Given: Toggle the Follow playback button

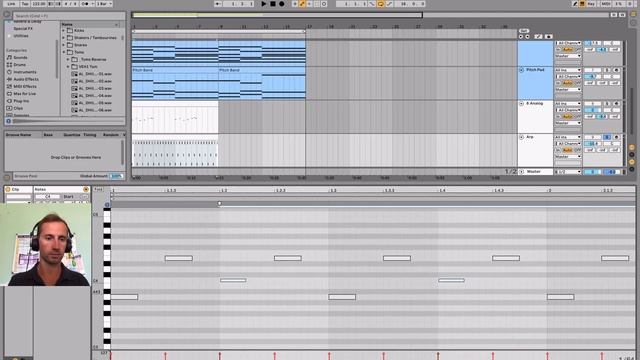Looking at the screenshot, I should point(218,4).
